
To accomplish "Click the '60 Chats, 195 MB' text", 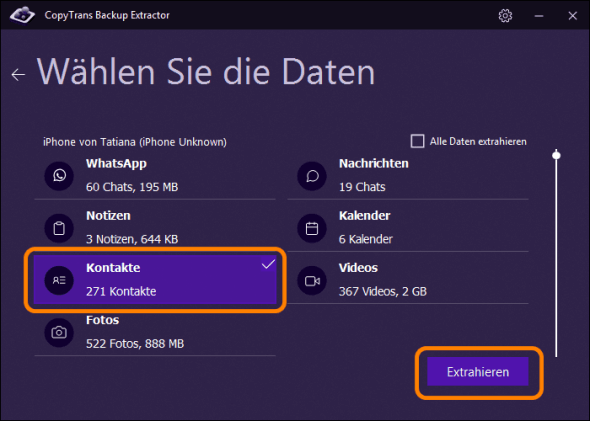I will (x=132, y=187).
